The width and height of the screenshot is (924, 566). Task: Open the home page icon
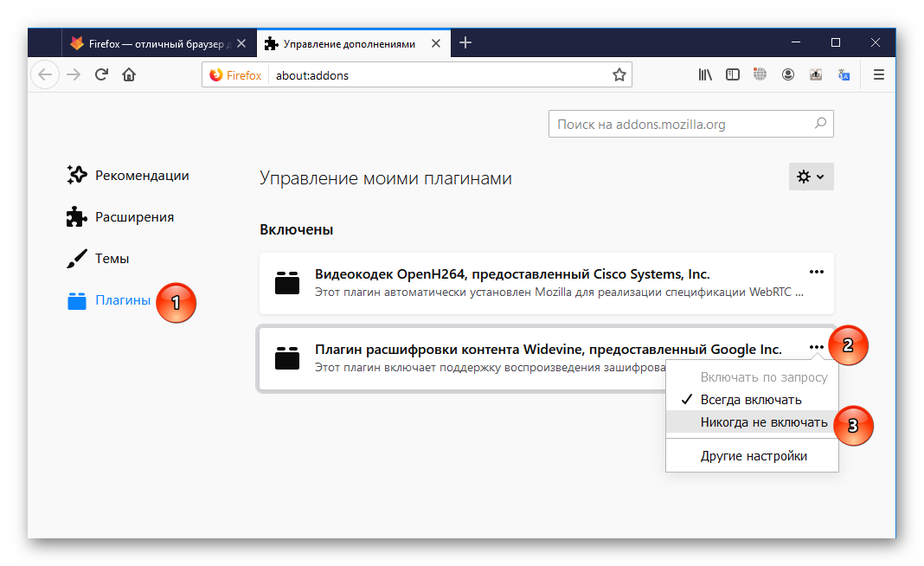tap(129, 75)
